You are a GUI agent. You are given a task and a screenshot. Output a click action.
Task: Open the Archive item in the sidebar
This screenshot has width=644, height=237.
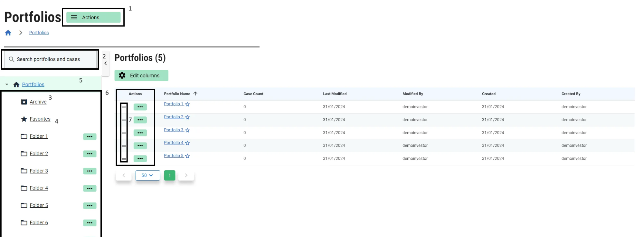[38, 102]
